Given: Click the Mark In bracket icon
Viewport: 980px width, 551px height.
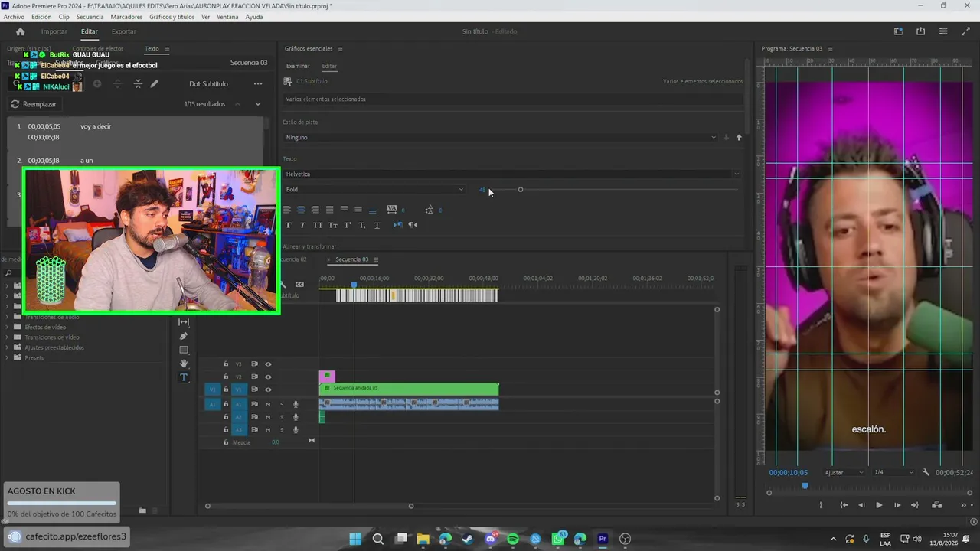Looking at the screenshot, I should (821, 505).
